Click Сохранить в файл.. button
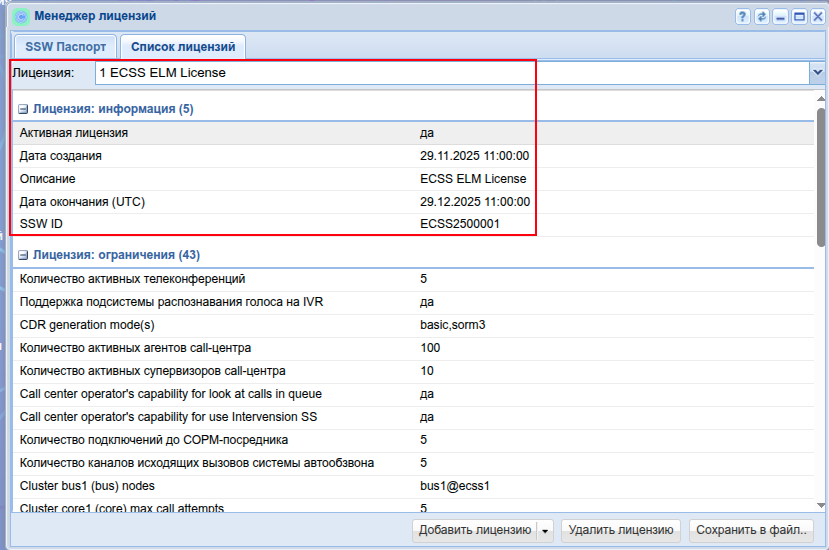 click(x=751, y=530)
